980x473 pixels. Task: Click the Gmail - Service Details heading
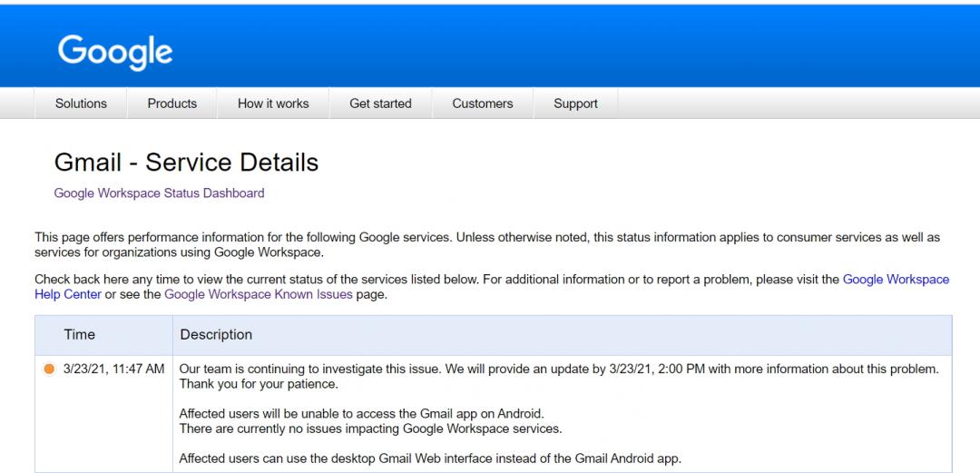tap(186, 163)
